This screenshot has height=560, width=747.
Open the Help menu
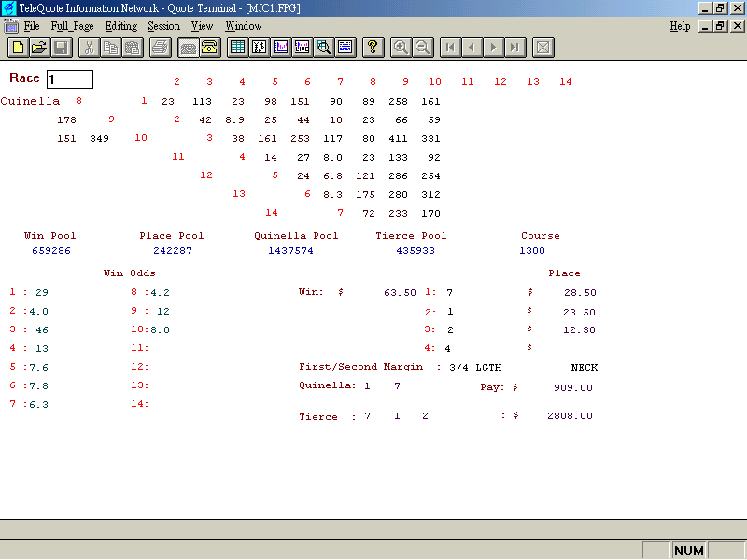coord(680,26)
